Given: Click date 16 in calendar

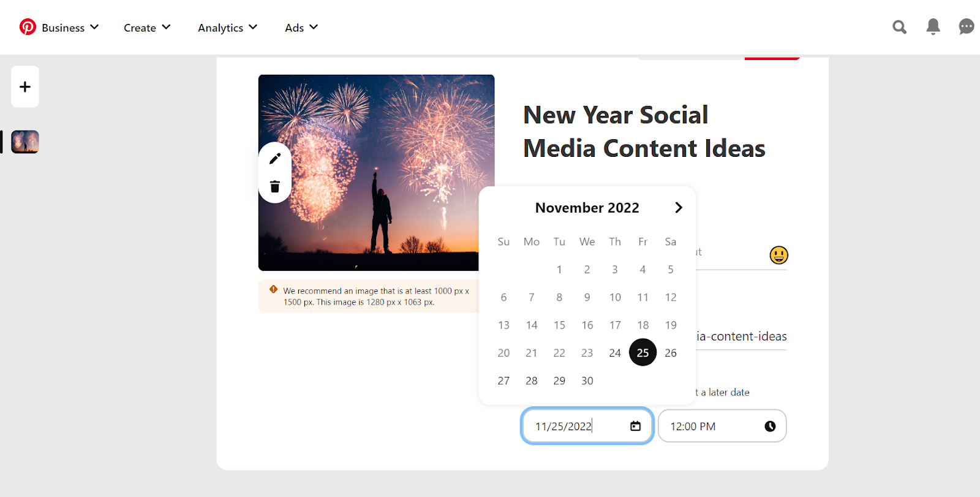Looking at the screenshot, I should 587,325.
